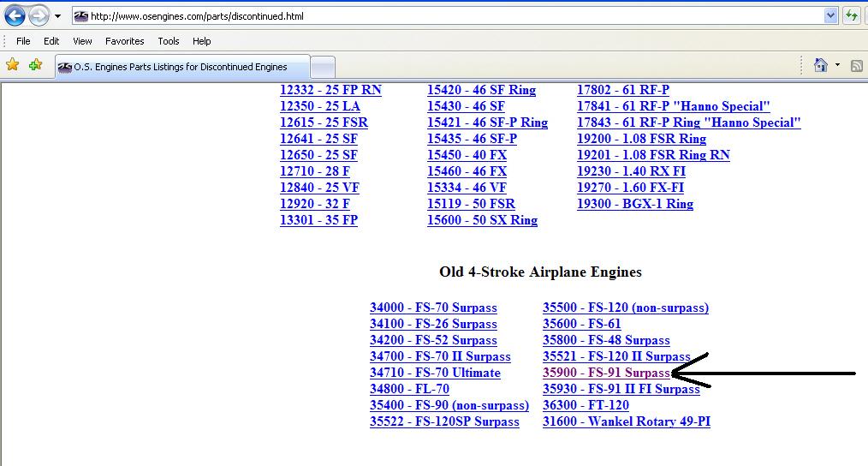Open the 31600 - Wankel Rotary 49-PI link
The width and height of the screenshot is (868, 466).
tap(626, 421)
